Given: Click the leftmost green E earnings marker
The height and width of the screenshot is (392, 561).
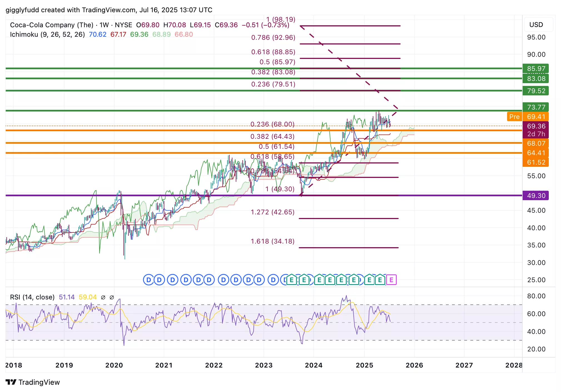Looking at the screenshot, I should 292,280.
